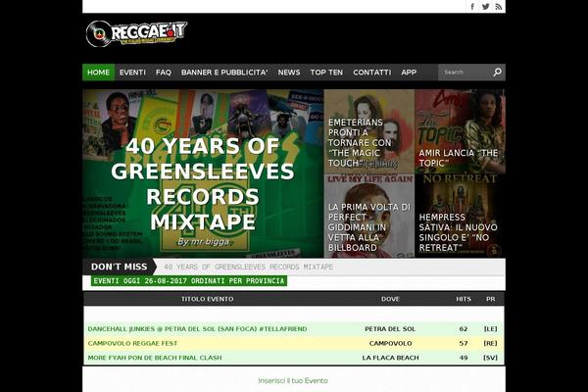Open Campovolo Reggae Fest event
This screenshot has width=588, height=392.
coord(132,343)
